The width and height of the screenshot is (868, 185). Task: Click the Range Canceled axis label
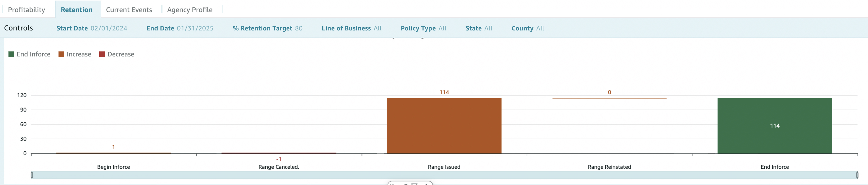[278, 167]
